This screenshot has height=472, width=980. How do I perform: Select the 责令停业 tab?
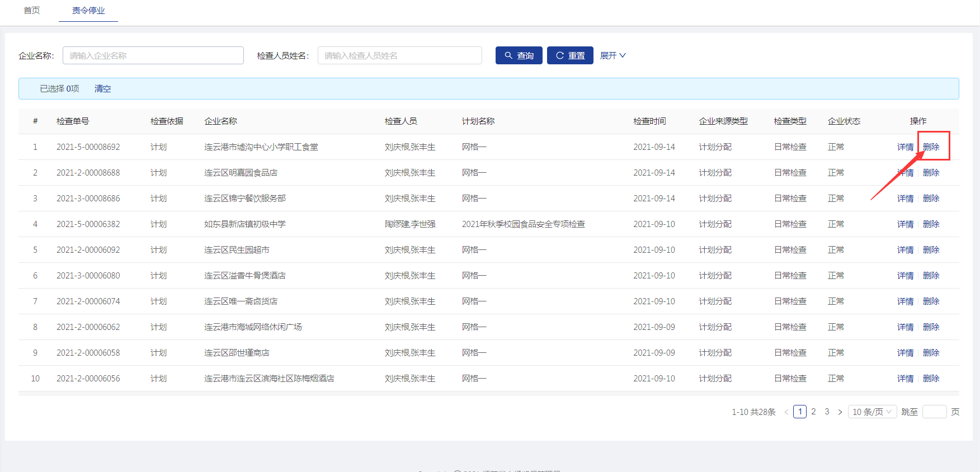click(x=88, y=11)
